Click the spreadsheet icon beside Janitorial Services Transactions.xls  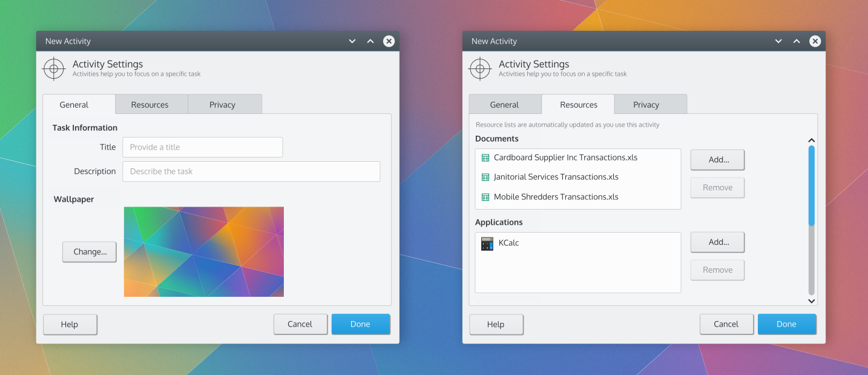click(485, 178)
